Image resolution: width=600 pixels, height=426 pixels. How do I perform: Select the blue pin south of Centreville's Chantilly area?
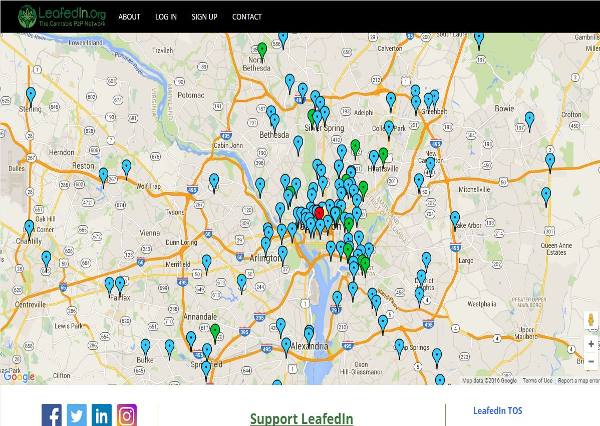(46, 258)
